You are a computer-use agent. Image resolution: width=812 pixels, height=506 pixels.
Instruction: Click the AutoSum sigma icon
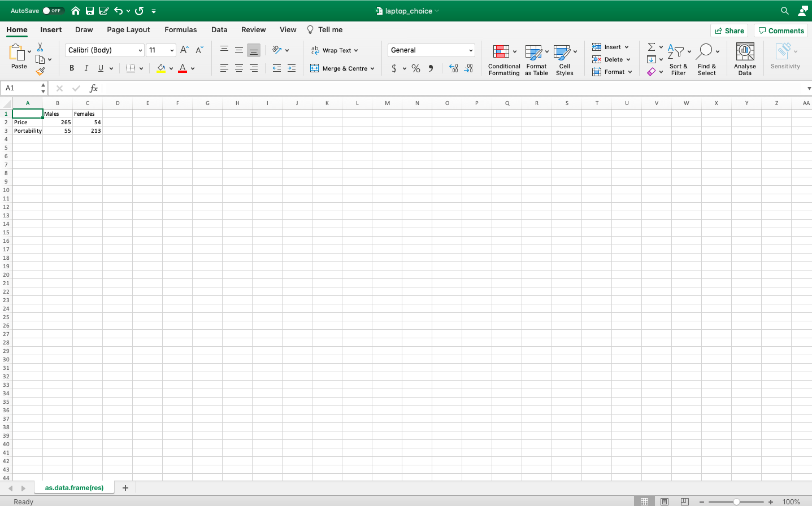pos(652,47)
